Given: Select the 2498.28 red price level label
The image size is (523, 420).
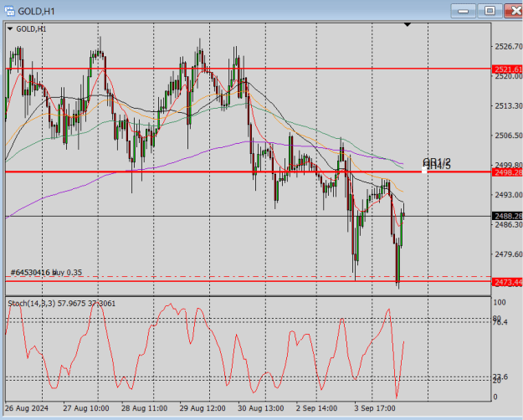Looking at the screenshot, I should 507,172.
